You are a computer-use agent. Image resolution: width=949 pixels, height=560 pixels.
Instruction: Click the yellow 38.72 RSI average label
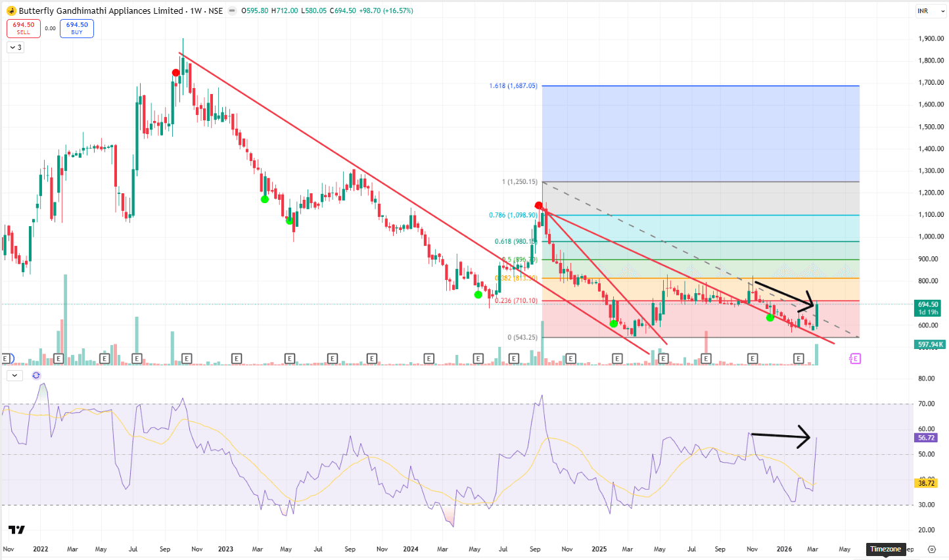(926, 483)
